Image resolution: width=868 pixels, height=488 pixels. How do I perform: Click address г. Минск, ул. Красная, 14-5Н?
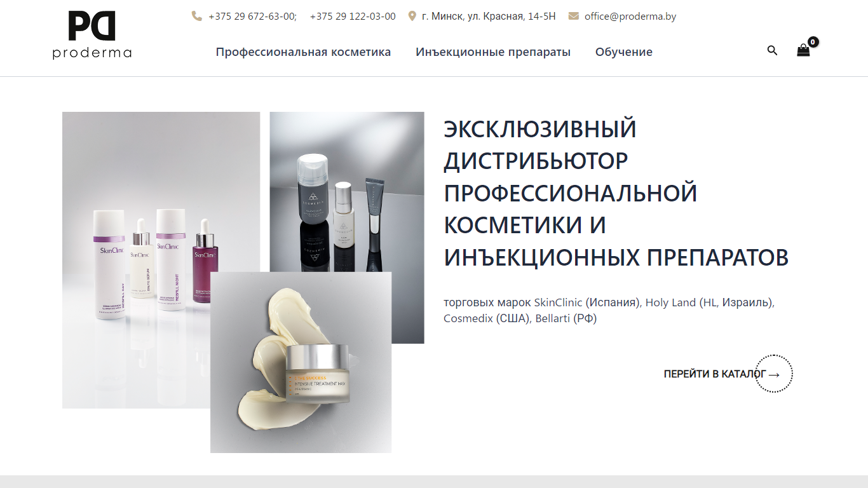click(489, 17)
